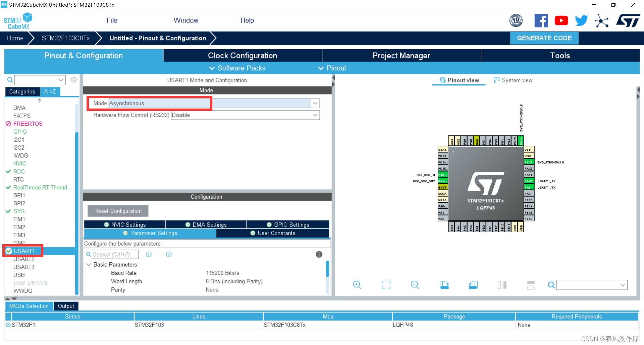Toggle horizontal split view icon
644x345 pixels.
click(x=531, y=285)
